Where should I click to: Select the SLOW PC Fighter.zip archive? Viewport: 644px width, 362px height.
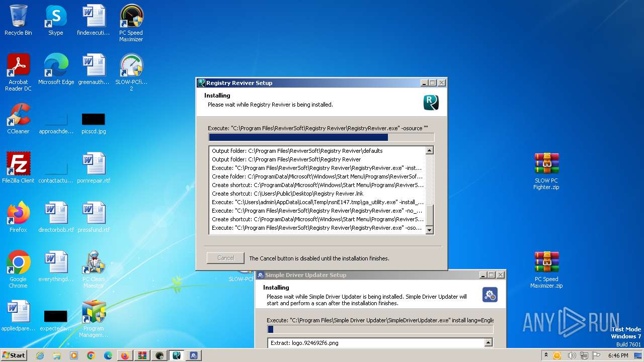point(546,171)
